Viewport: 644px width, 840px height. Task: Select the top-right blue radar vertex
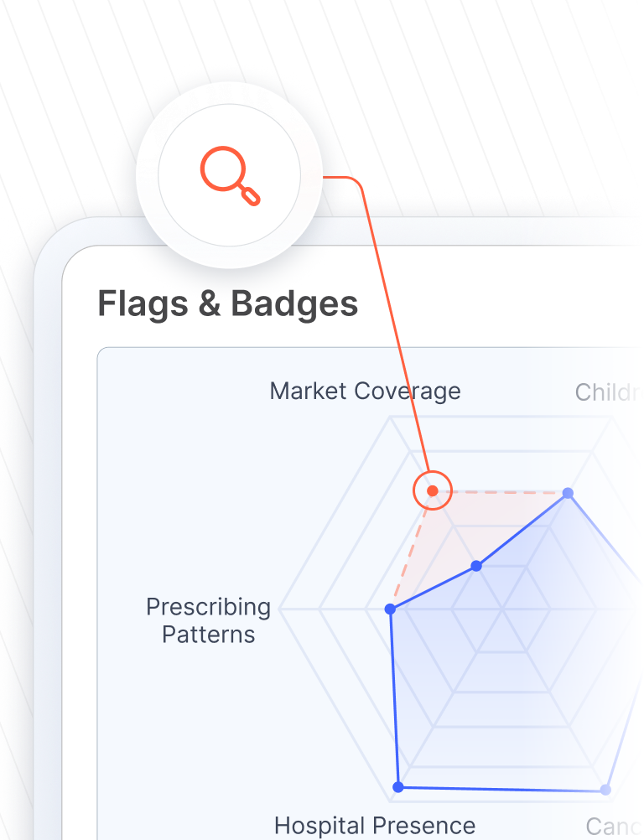(568, 493)
